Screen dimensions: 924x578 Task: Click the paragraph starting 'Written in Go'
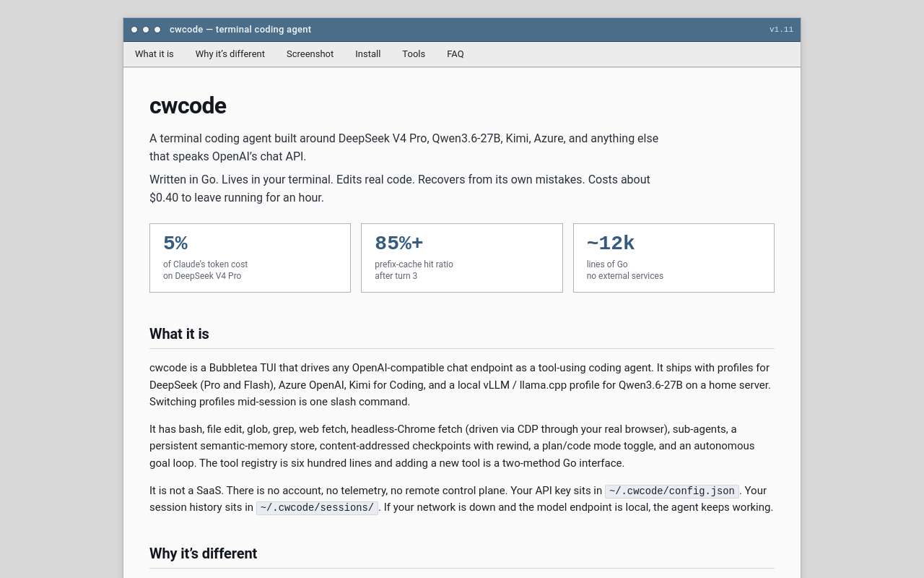point(400,189)
